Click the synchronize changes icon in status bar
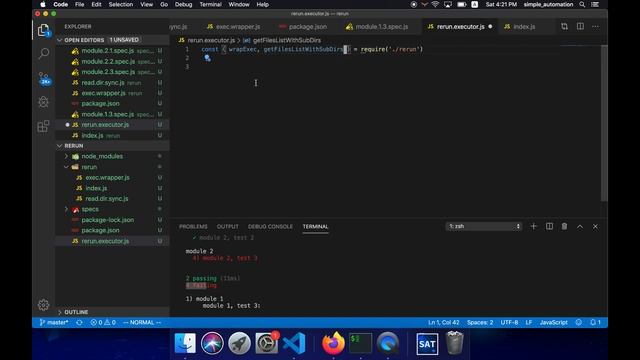The width and height of the screenshot is (640, 360). [79, 322]
